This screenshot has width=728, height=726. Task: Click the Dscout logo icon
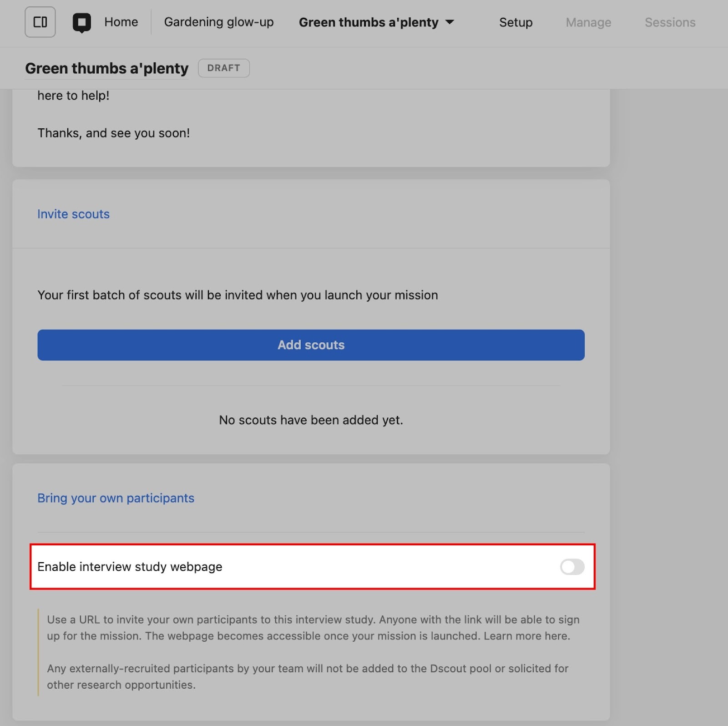pos(82,22)
